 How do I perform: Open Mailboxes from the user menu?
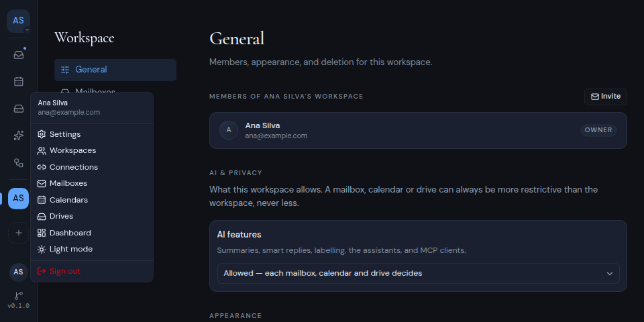click(x=92, y=184)
